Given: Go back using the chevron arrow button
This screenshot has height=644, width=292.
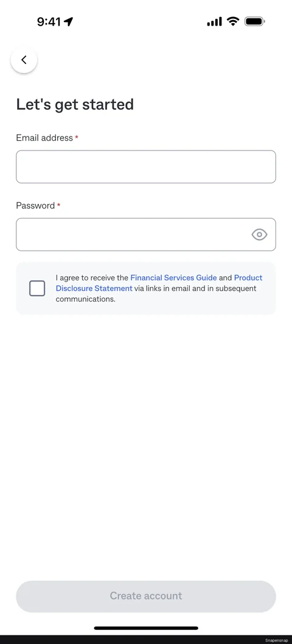Looking at the screenshot, I should point(24,60).
